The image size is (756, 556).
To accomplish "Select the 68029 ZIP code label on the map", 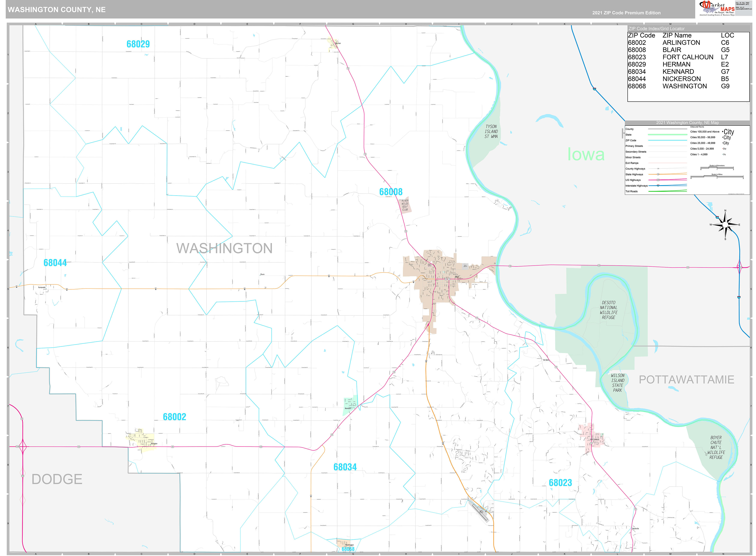I will tap(138, 44).
